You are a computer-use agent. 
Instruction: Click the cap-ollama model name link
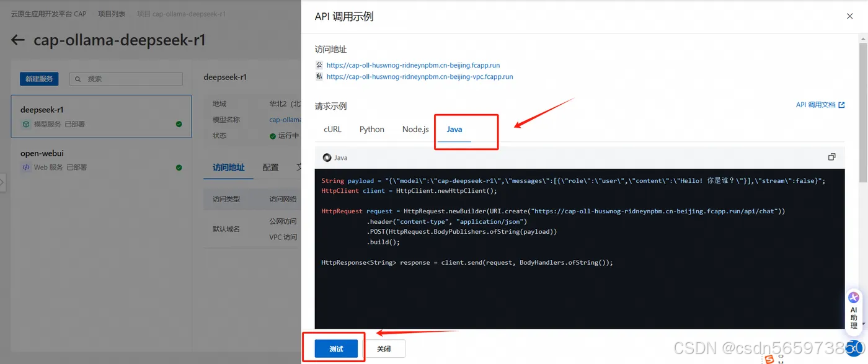coord(285,120)
